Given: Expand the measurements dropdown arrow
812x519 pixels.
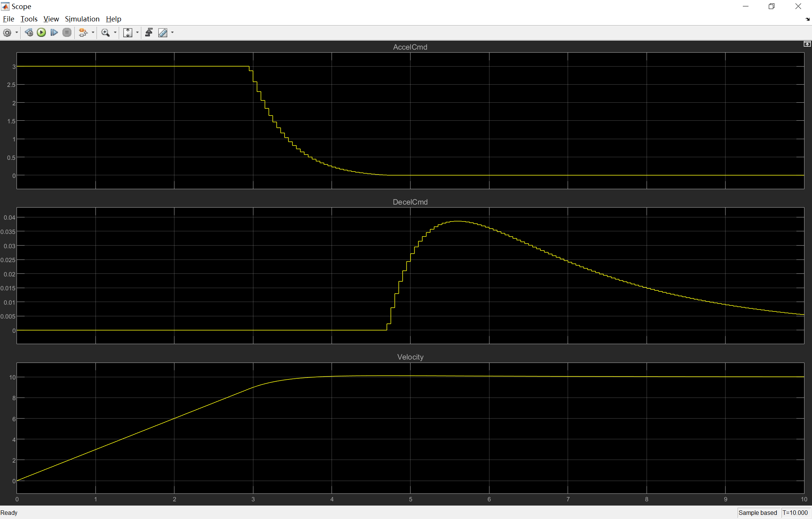Looking at the screenshot, I should [x=173, y=33].
